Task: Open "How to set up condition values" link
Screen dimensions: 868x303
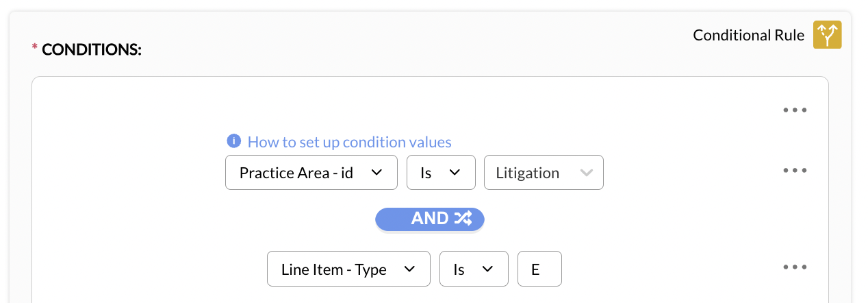Action: [349, 142]
